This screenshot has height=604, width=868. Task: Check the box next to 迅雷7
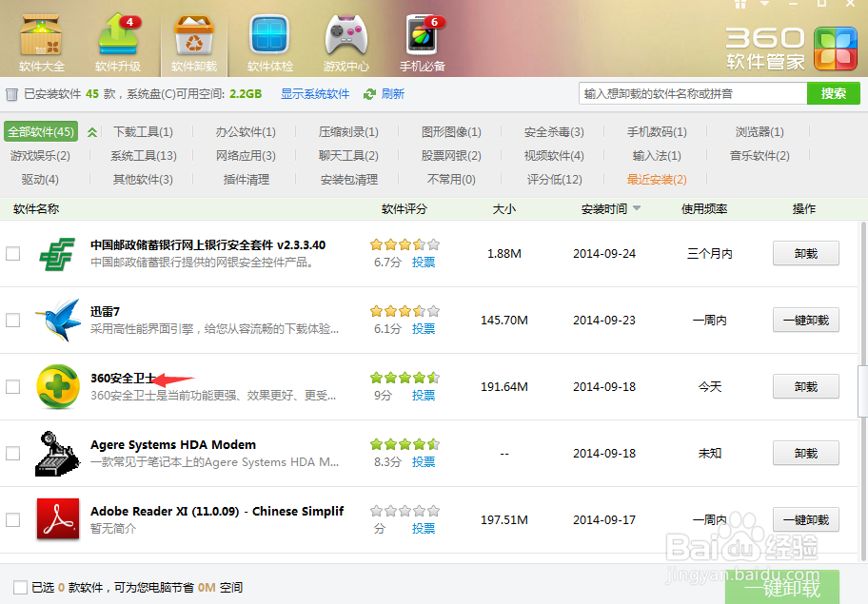tap(13, 321)
